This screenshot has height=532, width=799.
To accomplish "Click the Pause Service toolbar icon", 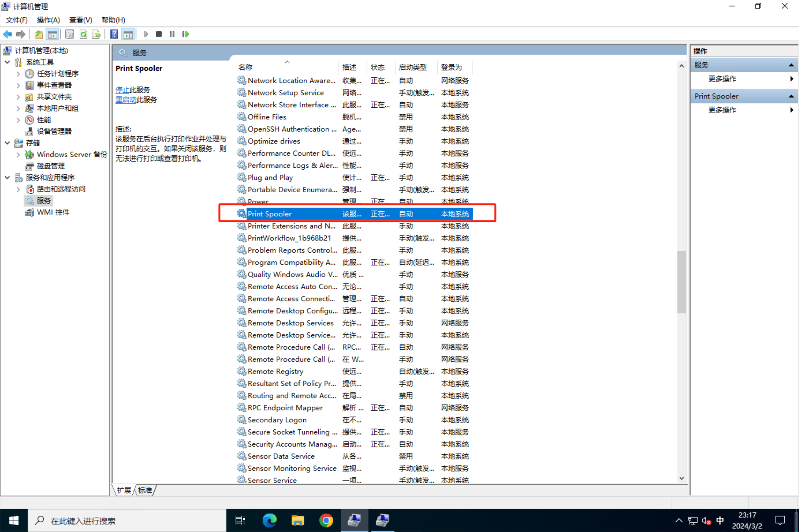I will coord(172,34).
